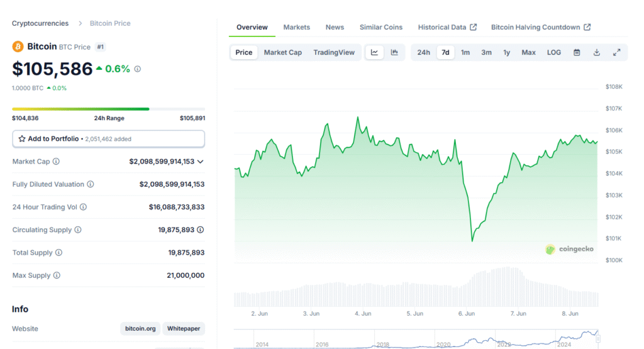Viewport: 644px width, 349px height.
Task: Open Fully Diluted Valuation info icon
Action: pyautogui.click(x=91, y=184)
